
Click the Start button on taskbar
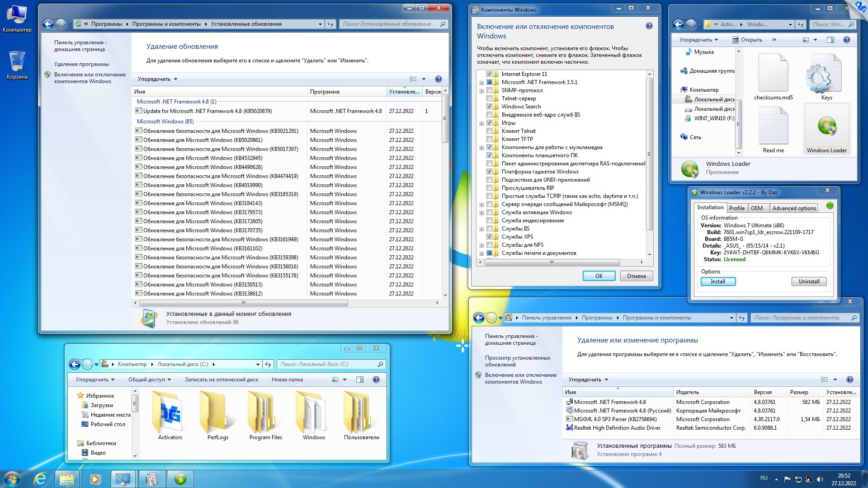(x=12, y=479)
